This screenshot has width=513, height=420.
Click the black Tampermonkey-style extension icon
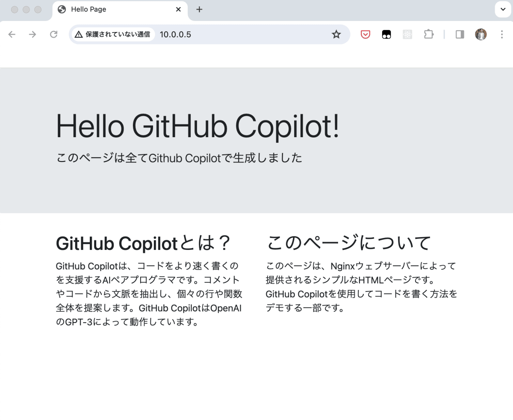click(x=386, y=35)
